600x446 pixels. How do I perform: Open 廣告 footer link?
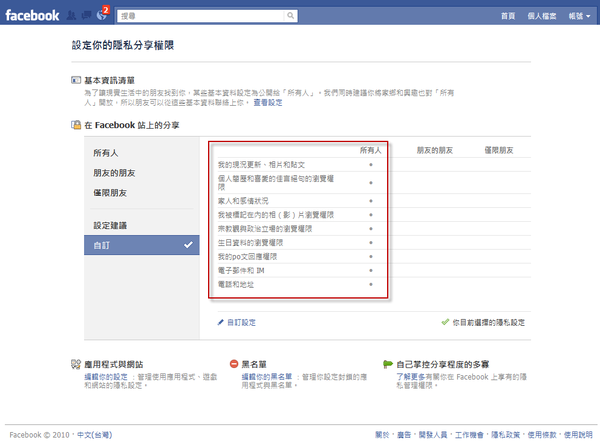(x=404, y=435)
